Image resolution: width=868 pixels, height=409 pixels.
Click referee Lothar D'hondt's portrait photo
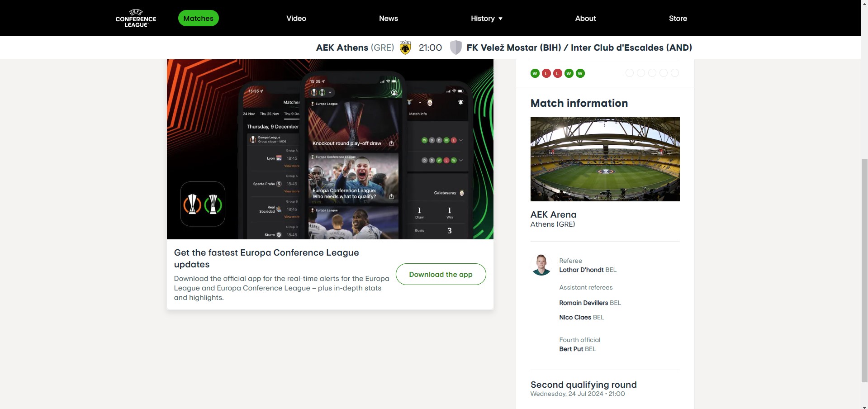pyautogui.click(x=541, y=265)
